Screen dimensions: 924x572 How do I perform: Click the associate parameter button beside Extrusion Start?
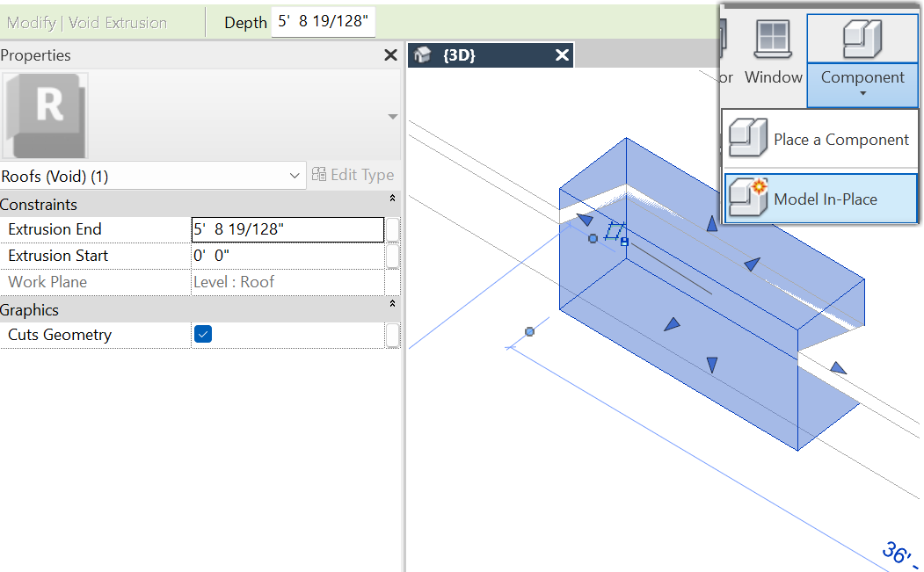392,256
